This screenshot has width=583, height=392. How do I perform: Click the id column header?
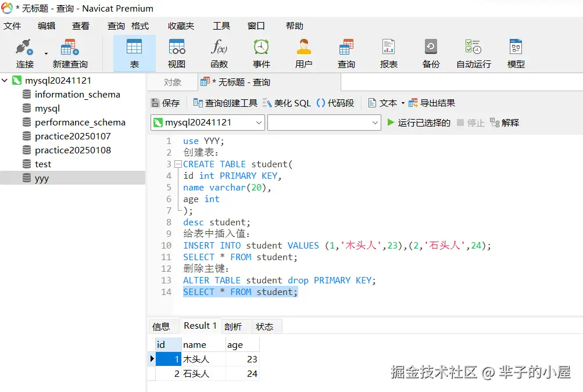point(169,345)
